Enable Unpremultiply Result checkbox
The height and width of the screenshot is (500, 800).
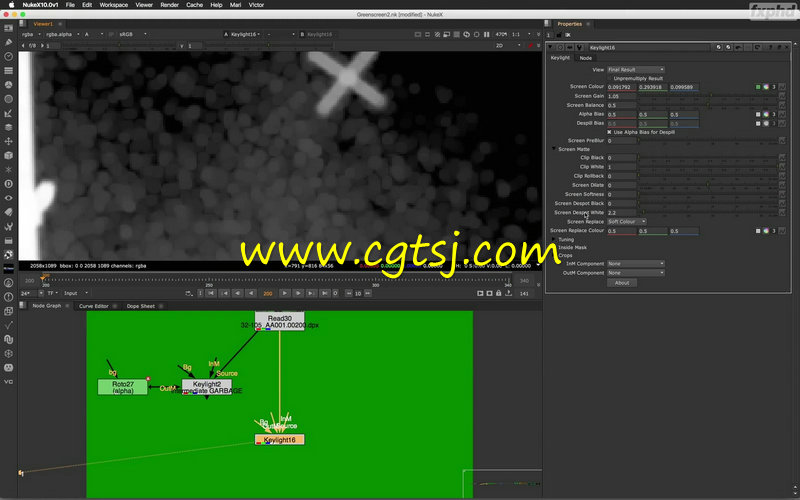(609, 79)
